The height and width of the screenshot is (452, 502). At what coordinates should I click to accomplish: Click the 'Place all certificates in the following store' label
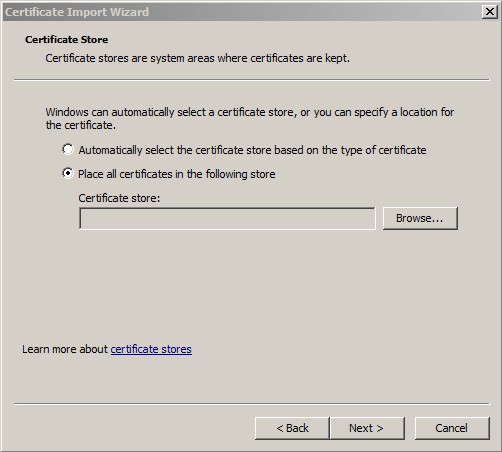coord(177,174)
